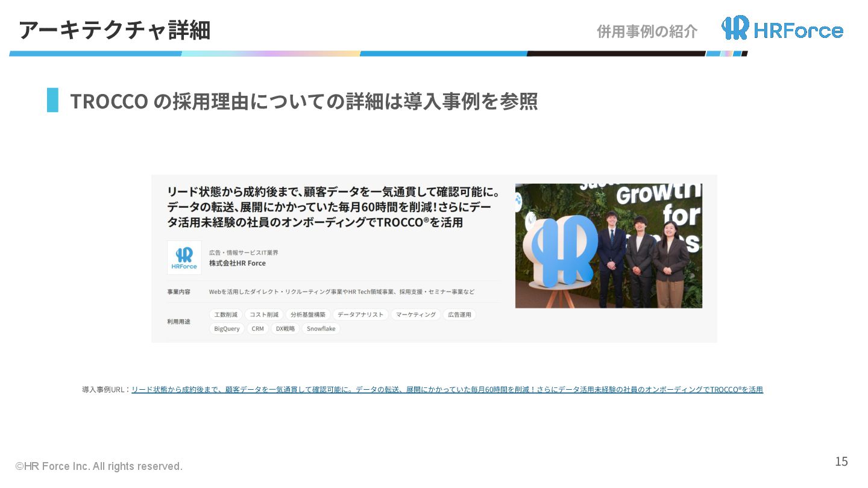Click the HRForce logo at top right
This screenshot has height=488, width=868.
(x=782, y=28)
